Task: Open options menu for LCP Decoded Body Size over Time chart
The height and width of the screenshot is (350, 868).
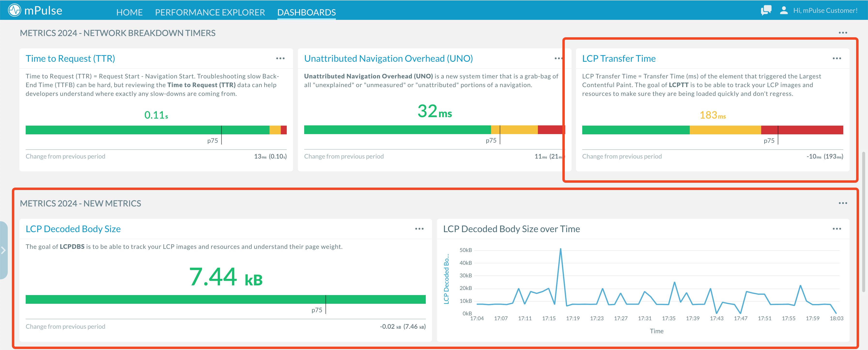Action: click(x=837, y=229)
